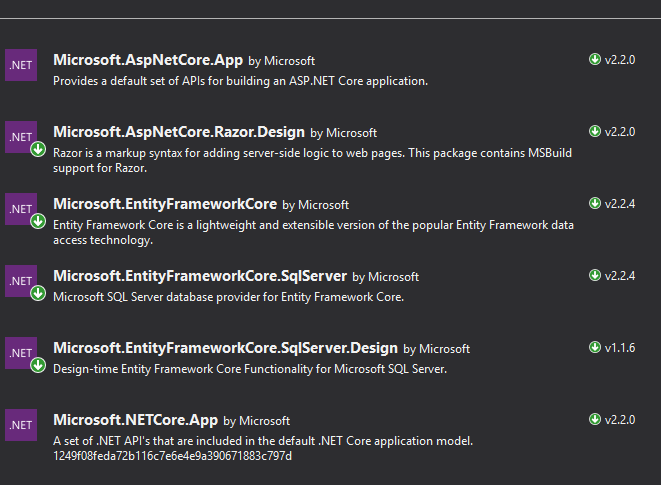Click green arrow beside v2.2.0 for AspNetCore.App
Image resolution: width=661 pixels, height=485 pixels.
coord(595,59)
